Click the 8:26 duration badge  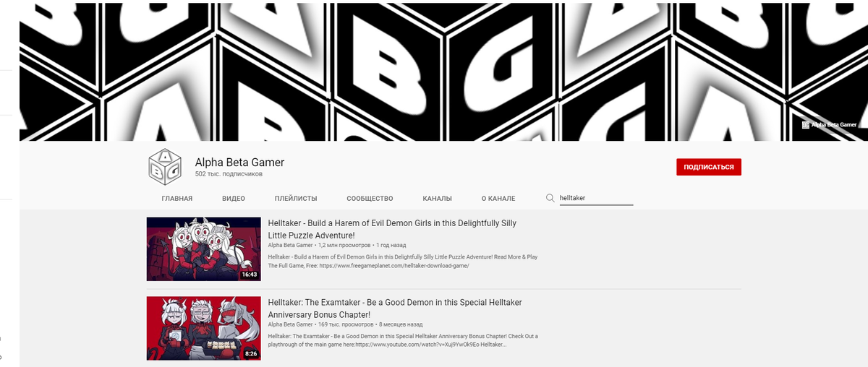pos(252,354)
